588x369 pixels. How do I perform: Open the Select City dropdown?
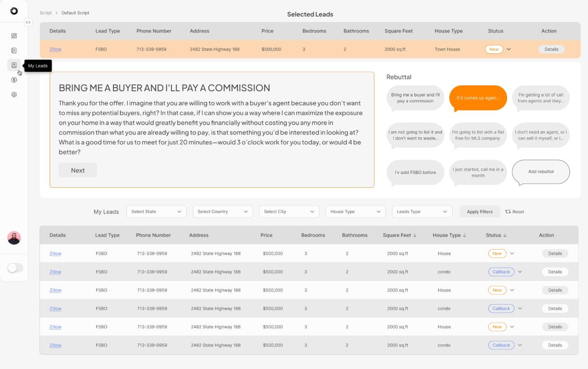289,212
